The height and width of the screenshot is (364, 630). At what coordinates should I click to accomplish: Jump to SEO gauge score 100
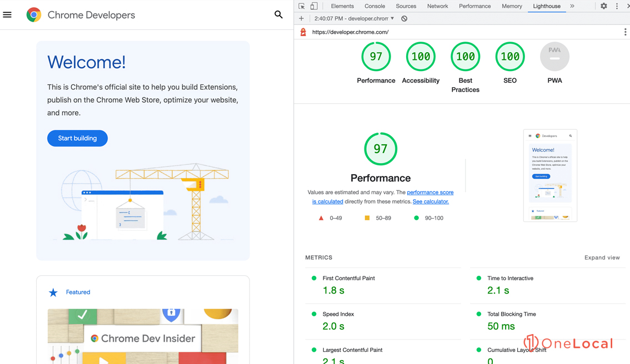tap(510, 57)
